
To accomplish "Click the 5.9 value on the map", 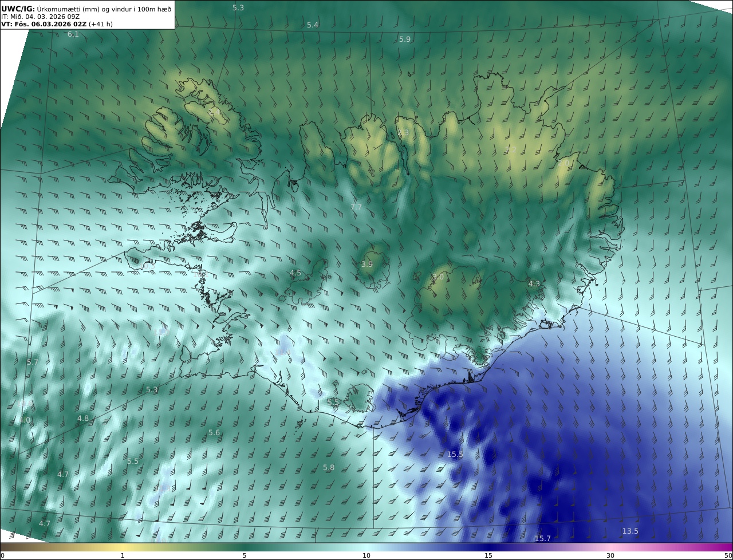I will tap(405, 40).
